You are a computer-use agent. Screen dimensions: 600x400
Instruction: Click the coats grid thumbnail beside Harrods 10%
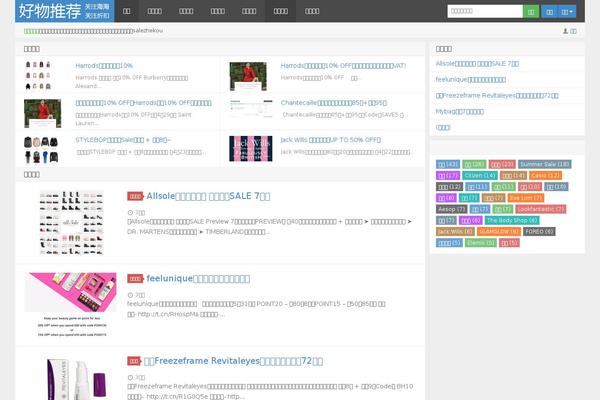pyautogui.click(x=38, y=75)
